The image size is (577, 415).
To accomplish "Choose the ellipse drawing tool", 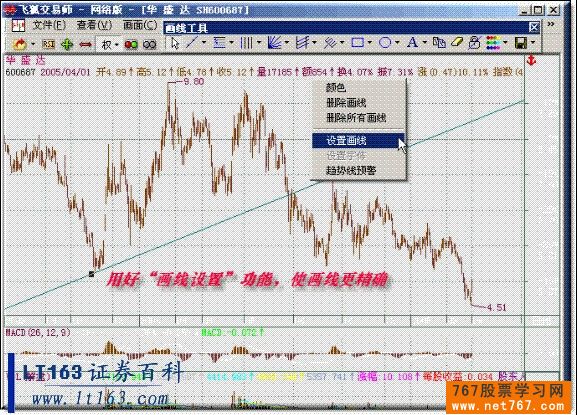I will [x=385, y=43].
